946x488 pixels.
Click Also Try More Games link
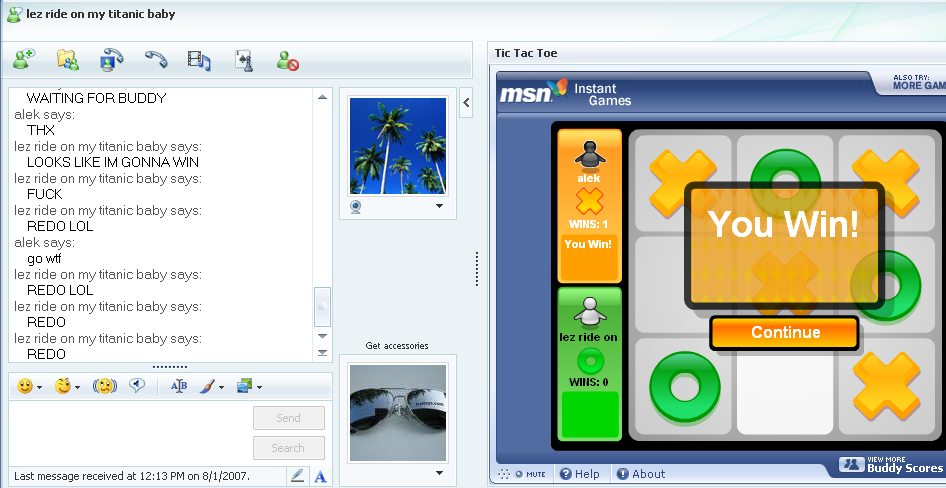point(918,83)
